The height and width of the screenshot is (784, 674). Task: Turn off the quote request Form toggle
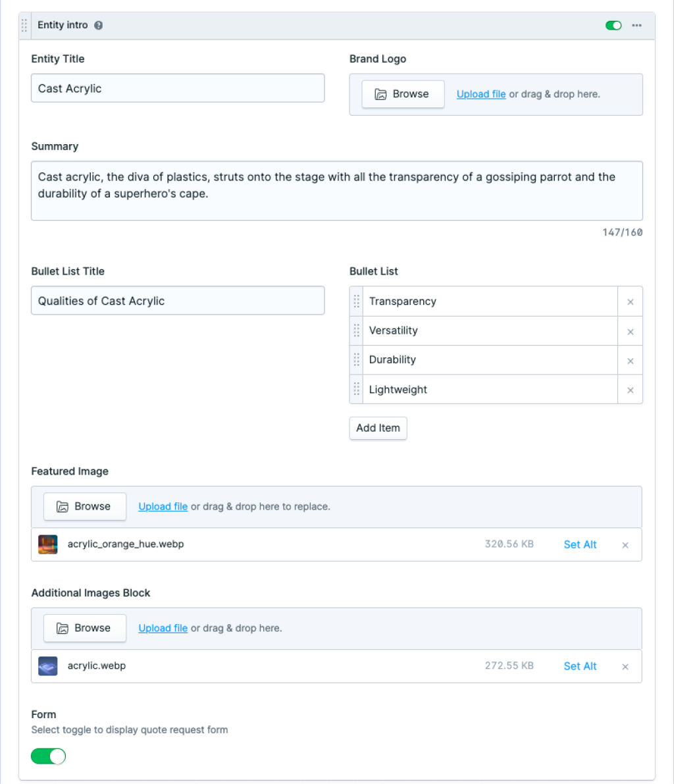point(48,756)
